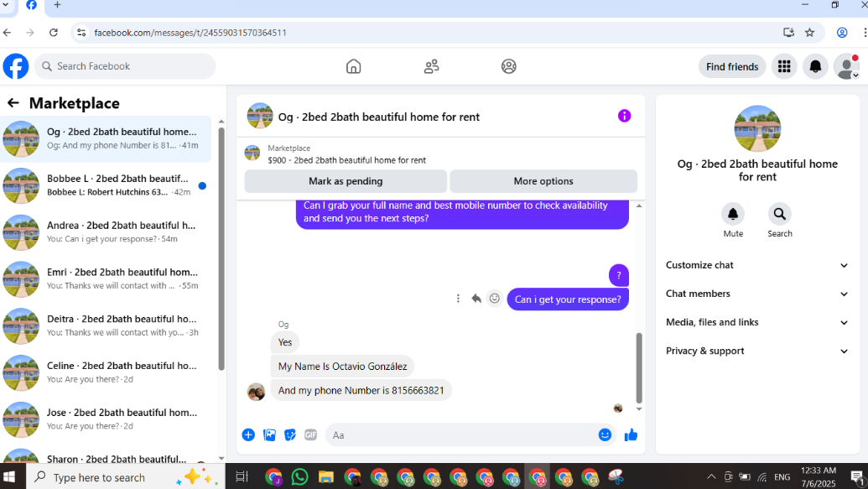This screenshot has width=868, height=489.
Task: Open tab search dropdown in browser
Action: 6,5
